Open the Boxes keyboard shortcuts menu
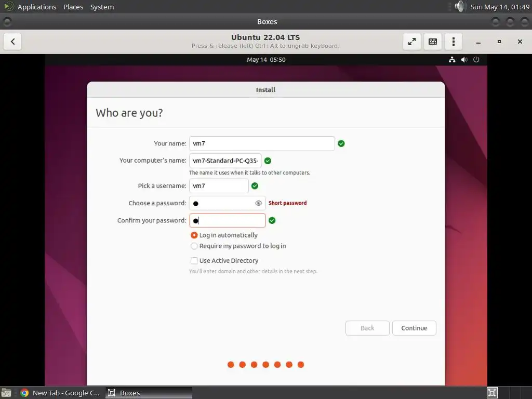Screen dimensions: 532x399 [x=433, y=42]
